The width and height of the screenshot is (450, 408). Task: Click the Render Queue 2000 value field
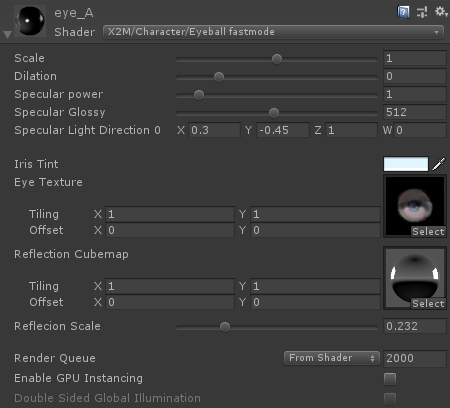pyautogui.click(x=415, y=358)
